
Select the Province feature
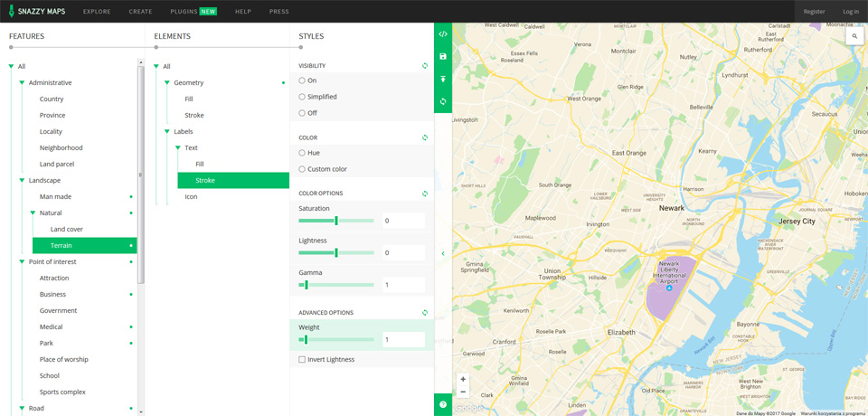point(52,115)
